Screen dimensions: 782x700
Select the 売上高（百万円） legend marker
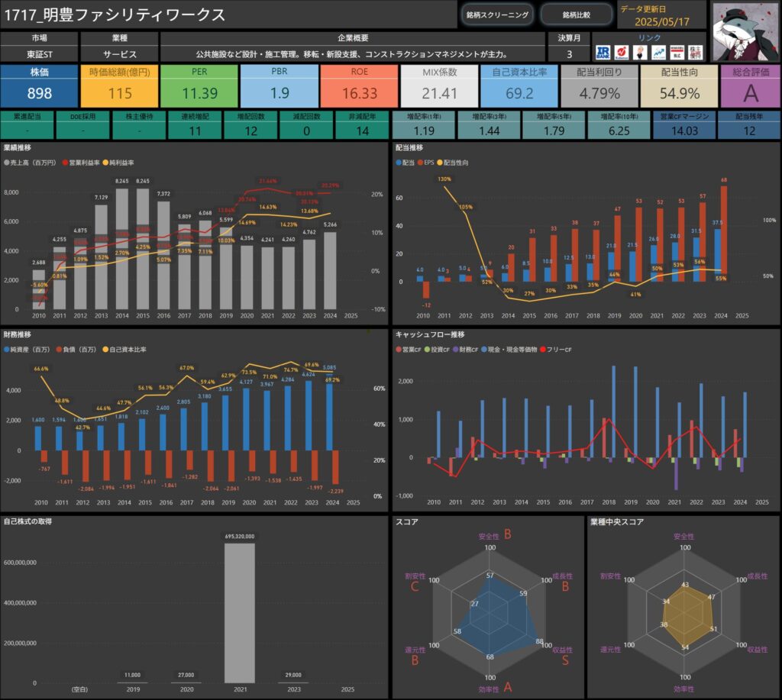pyautogui.click(x=6, y=163)
